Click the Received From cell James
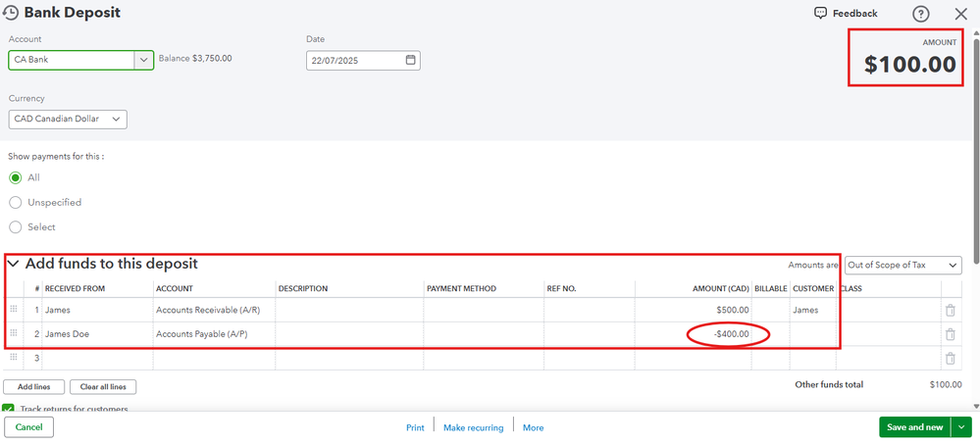The height and width of the screenshot is (445, 980). (98, 310)
